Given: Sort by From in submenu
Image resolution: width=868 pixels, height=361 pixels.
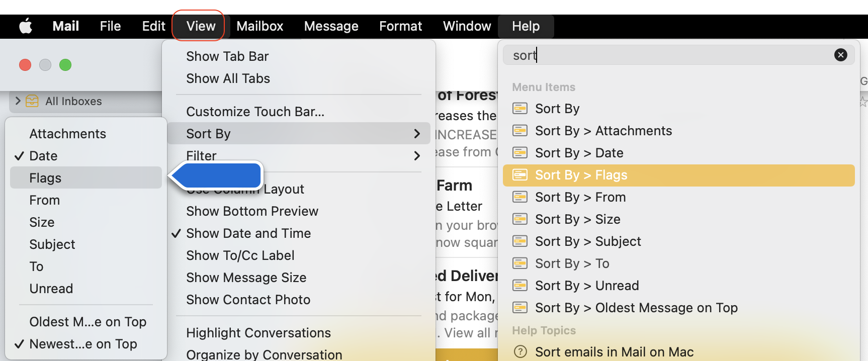Looking at the screenshot, I should tap(85, 200).
